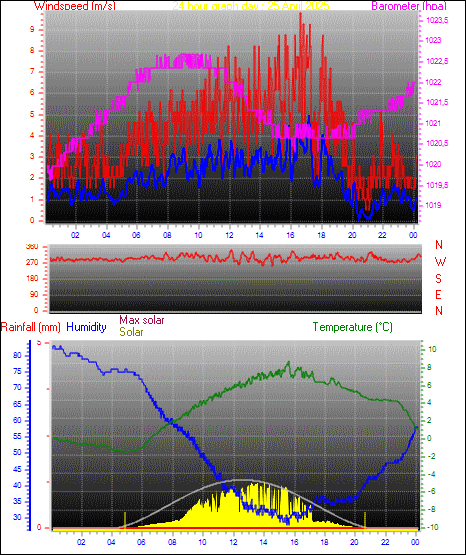Click the -4 on the temperature axis
This screenshot has height=555, width=466.
pos(431,474)
